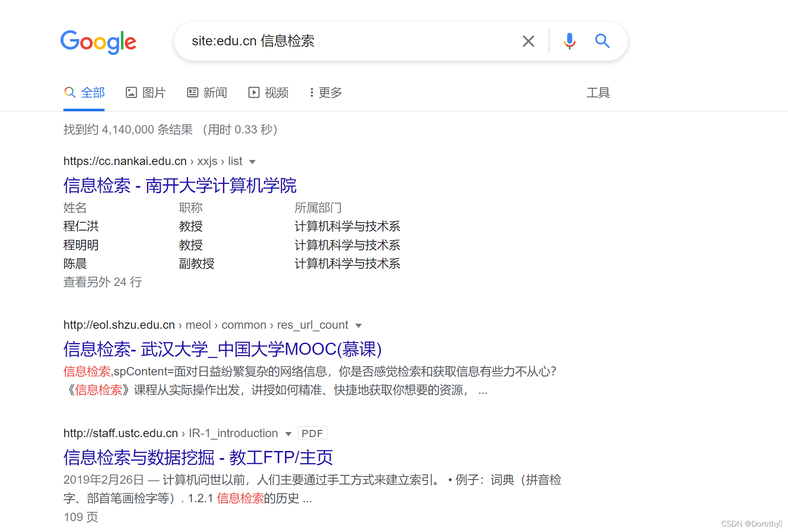The width and height of the screenshot is (788, 532).
Task: Click the result count 找到约 4,140,000 条结果
Action: pos(128,129)
